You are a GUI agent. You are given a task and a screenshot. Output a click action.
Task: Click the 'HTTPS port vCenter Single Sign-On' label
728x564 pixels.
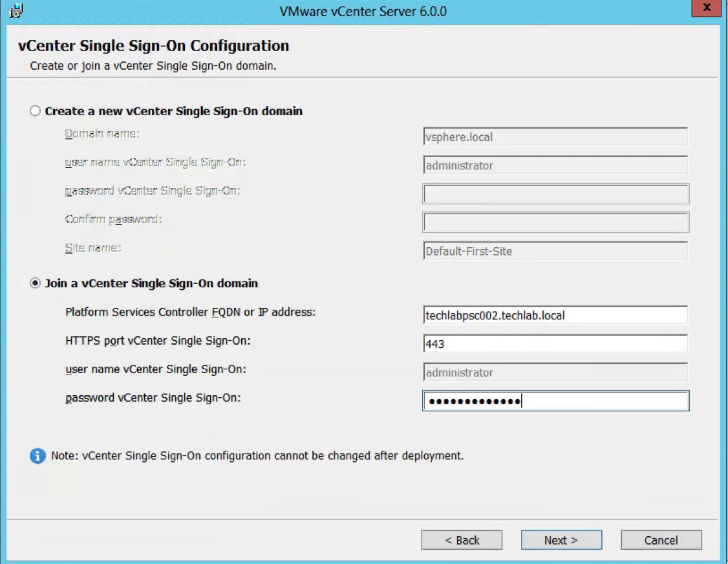[158, 341]
